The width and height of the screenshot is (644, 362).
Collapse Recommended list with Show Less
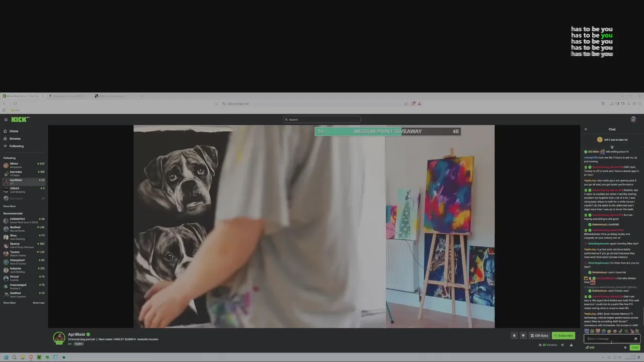(39, 303)
